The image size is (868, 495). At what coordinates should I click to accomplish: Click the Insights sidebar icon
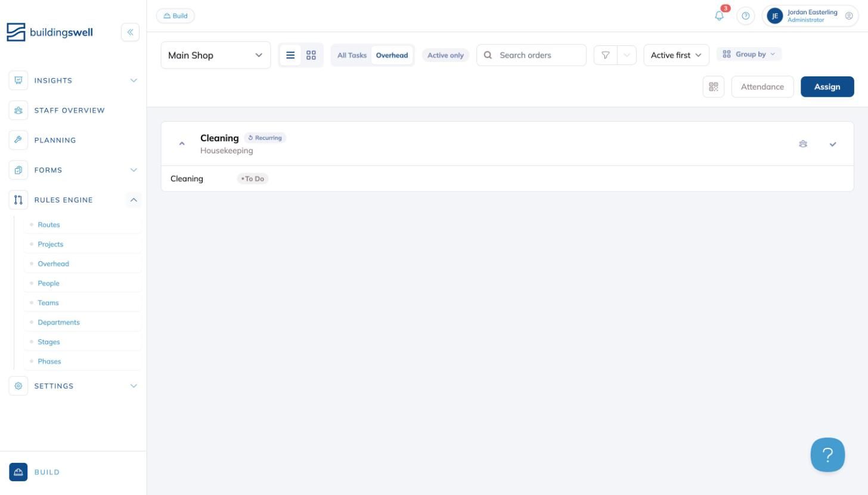click(x=18, y=81)
